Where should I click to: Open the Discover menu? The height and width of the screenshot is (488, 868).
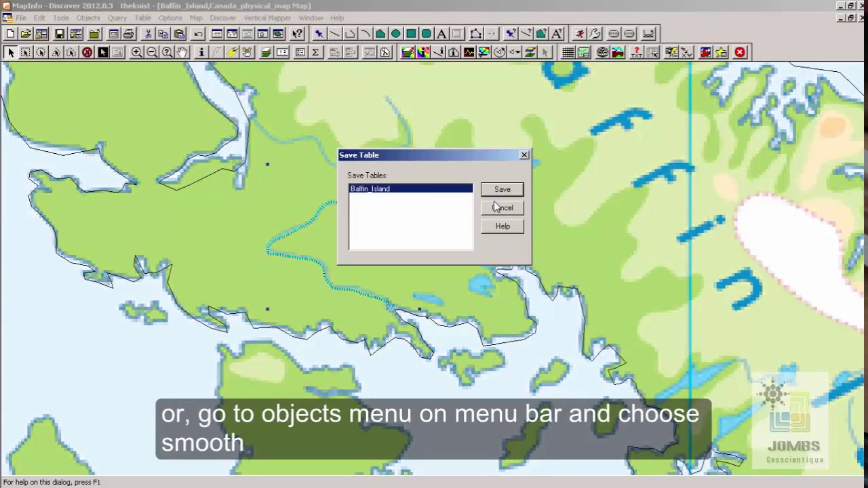coord(222,18)
